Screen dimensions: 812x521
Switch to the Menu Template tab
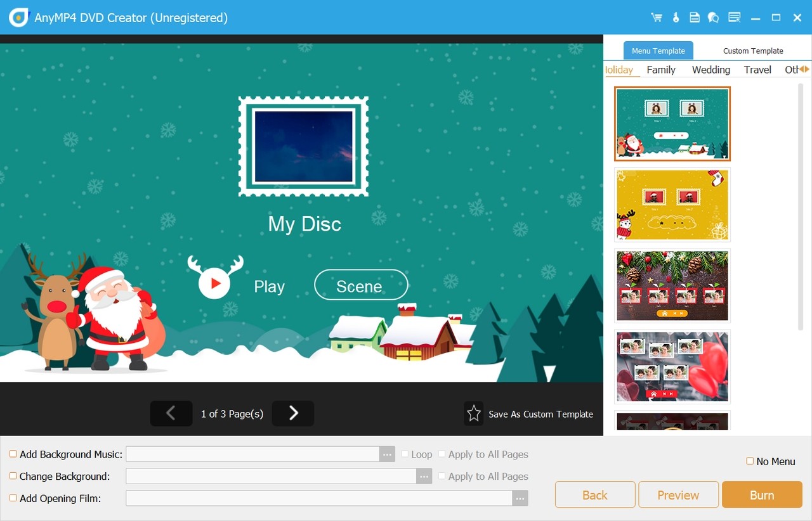658,51
